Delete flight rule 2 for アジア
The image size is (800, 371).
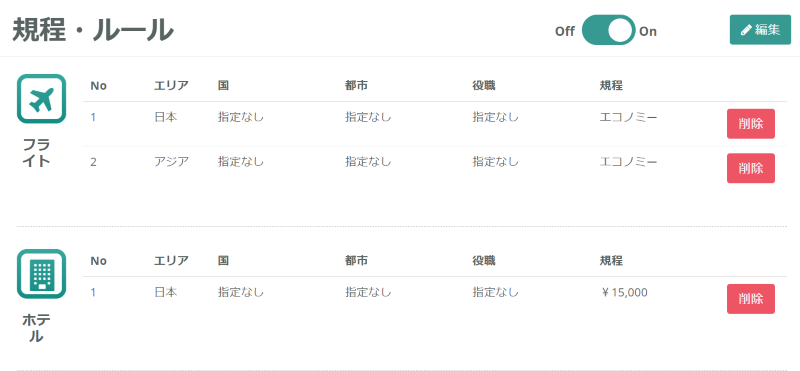coord(751,168)
